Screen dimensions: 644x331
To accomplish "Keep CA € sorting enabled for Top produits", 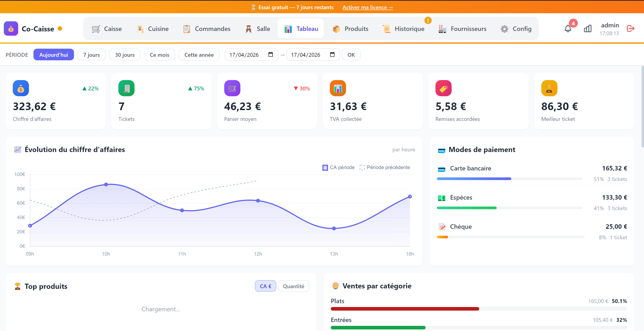I will 265,286.
